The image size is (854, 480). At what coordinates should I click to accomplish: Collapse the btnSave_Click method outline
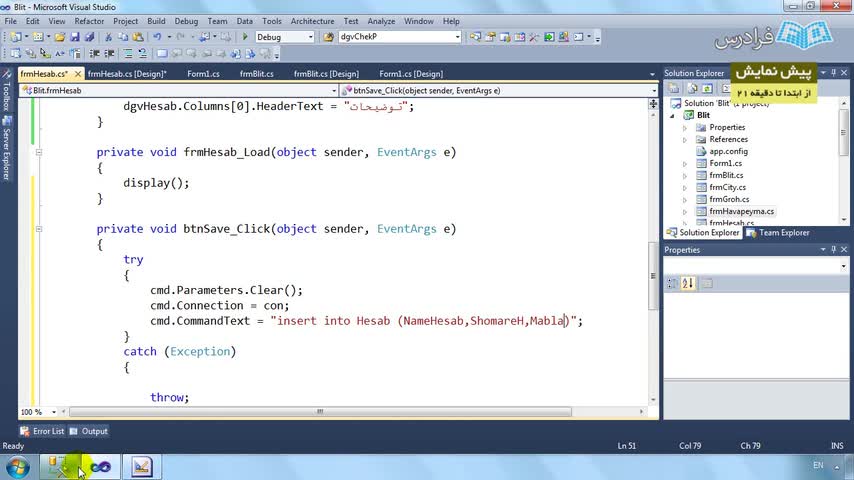point(39,229)
